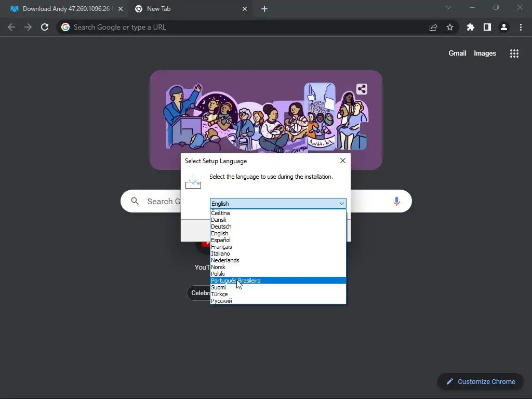Select Dansk from language list

click(278, 220)
